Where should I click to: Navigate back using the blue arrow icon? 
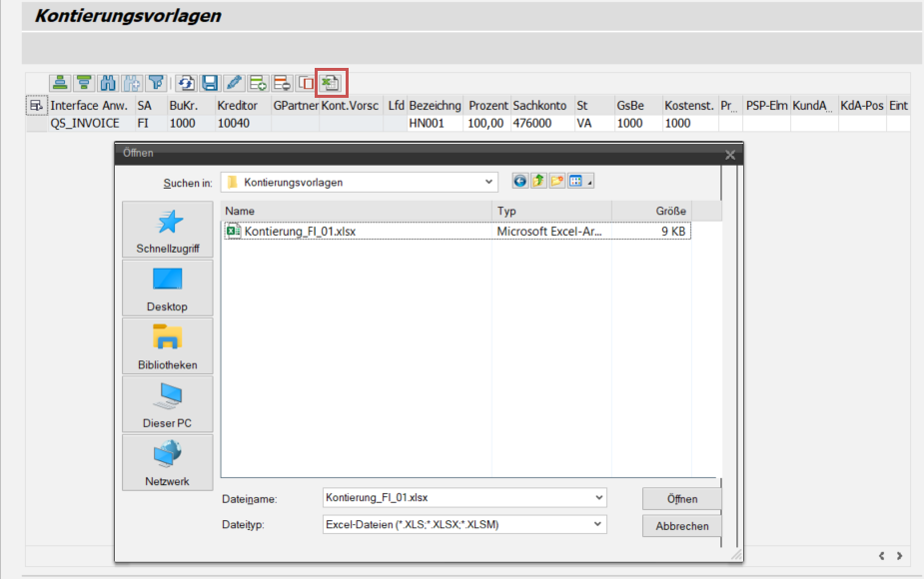coord(520,181)
